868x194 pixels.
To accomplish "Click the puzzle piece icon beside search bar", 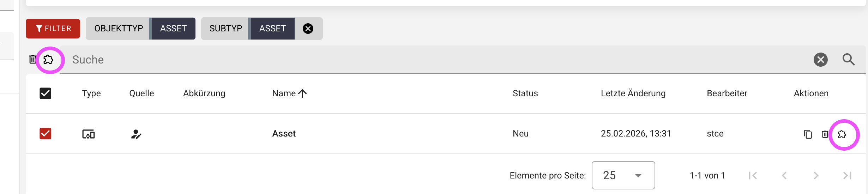I will pyautogui.click(x=48, y=60).
